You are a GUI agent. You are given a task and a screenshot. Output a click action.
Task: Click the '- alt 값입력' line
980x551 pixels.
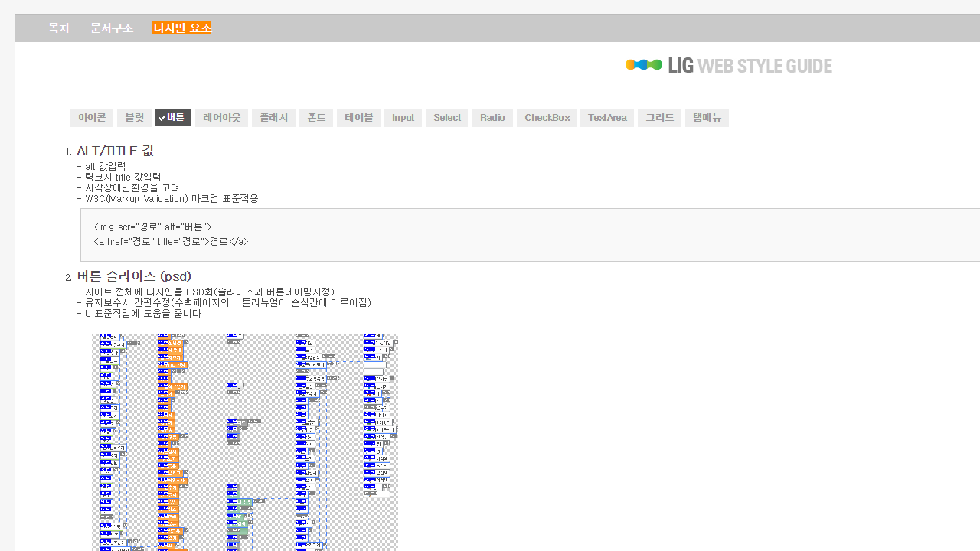[x=101, y=166]
